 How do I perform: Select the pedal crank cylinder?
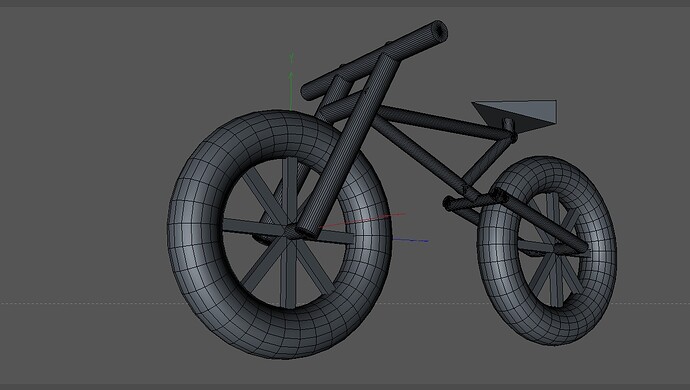click(x=474, y=200)
